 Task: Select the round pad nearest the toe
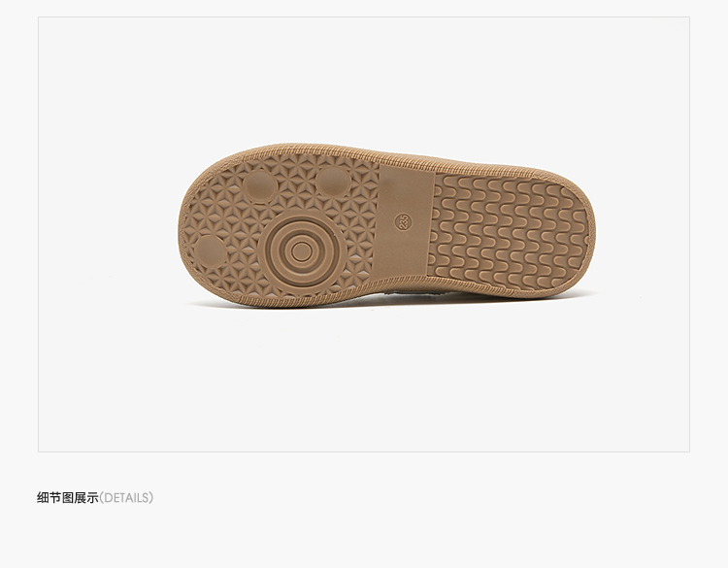(x=211, y=251)
